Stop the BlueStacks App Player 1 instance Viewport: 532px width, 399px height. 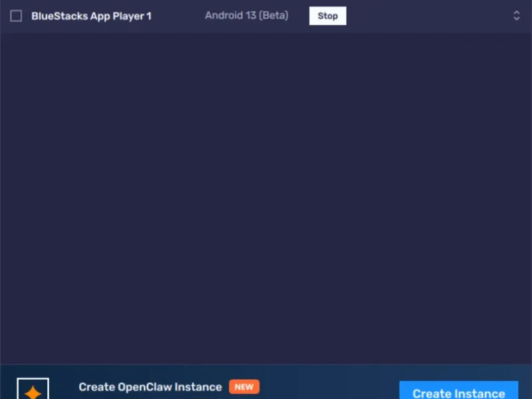pos(328,15)
